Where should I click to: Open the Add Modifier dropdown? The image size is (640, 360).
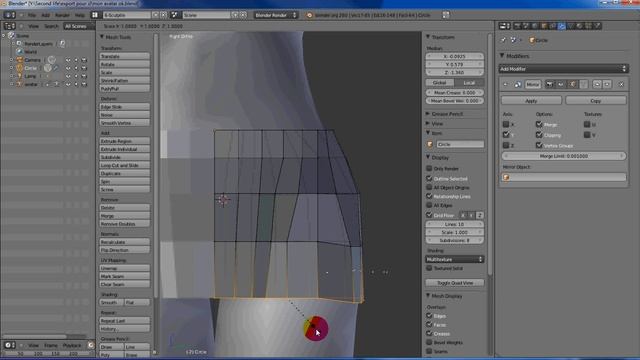click(x=563, y=69)
